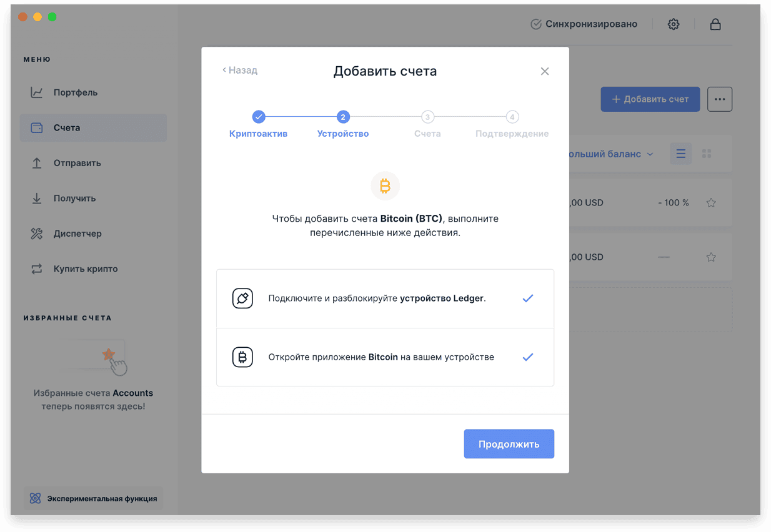This screenshot has height=532, width=771.
Task: Open Купить крипто menu item
Action: point(93,269)
